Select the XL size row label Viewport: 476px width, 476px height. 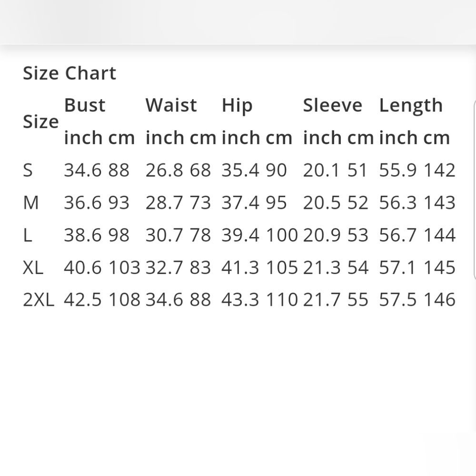pos(33,268)
